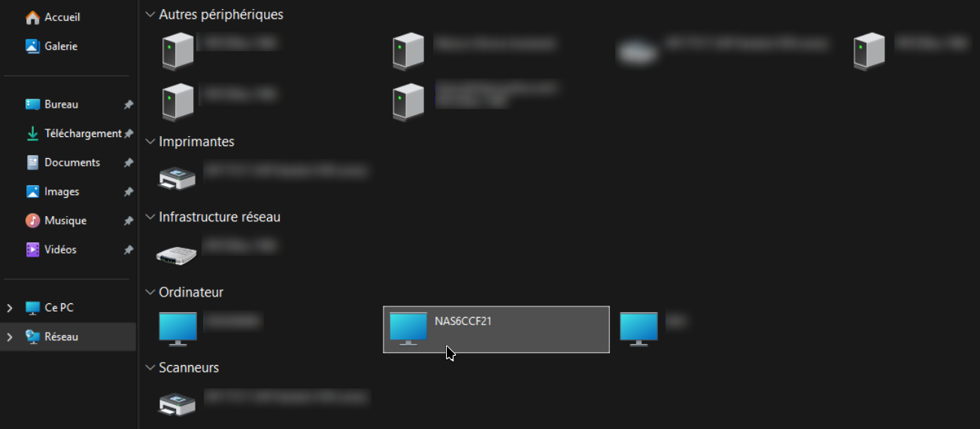Viewport: 980px width, 429px height.
Task: Collapse the Autres périphériques group
Action: pyautogui.click(x=150, y=14)
